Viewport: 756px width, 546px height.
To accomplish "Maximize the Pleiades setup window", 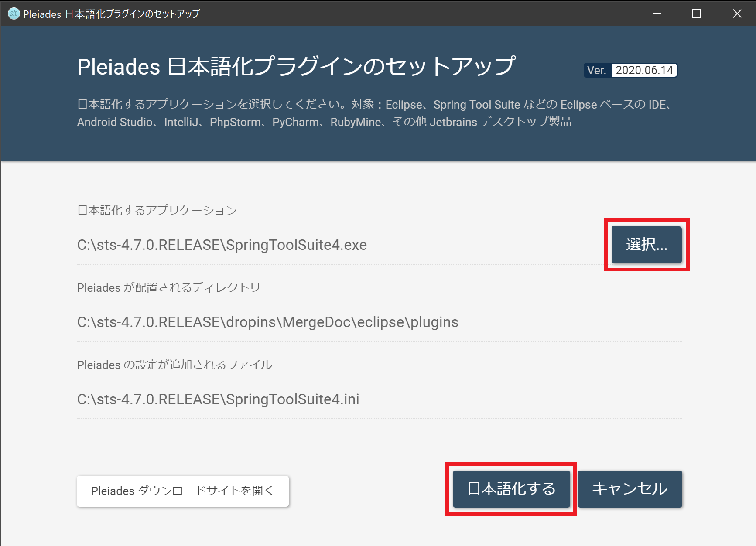I will [x=697, y=14].
